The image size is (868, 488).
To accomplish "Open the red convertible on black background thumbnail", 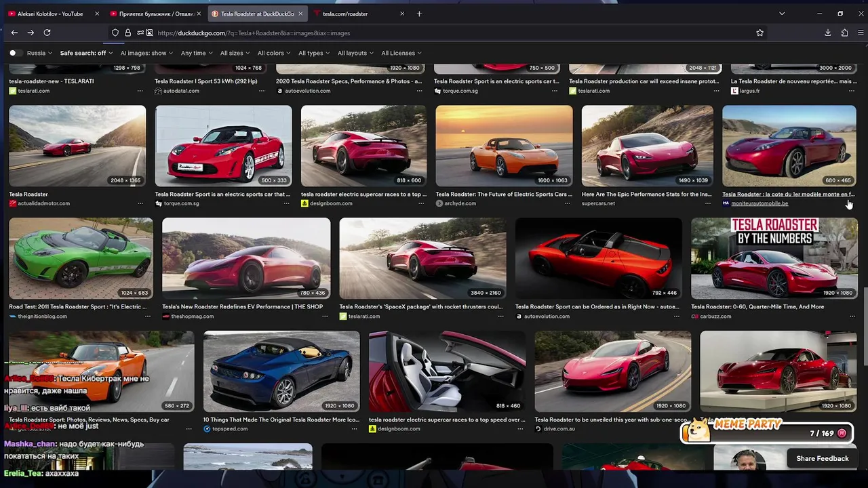I will [599, 258].
